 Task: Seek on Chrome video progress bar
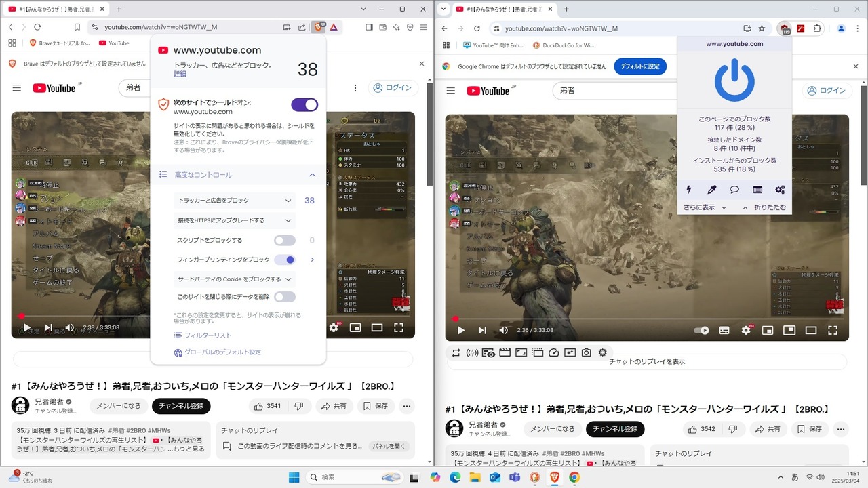click(x=647, y=318)
